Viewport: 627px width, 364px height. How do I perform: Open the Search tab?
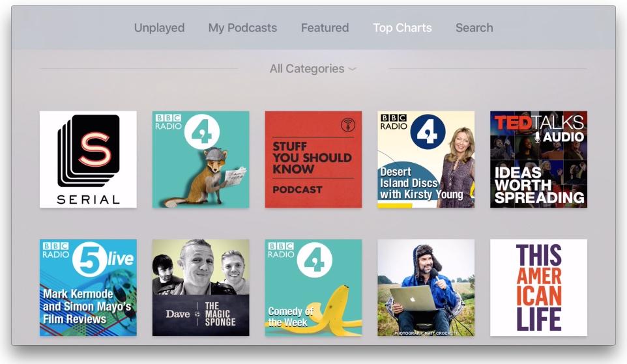pos(474,27)
